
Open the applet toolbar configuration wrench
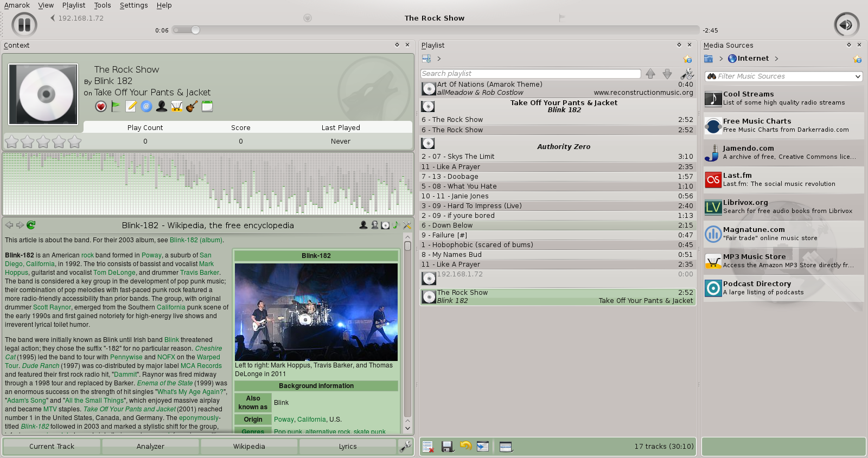405,446
